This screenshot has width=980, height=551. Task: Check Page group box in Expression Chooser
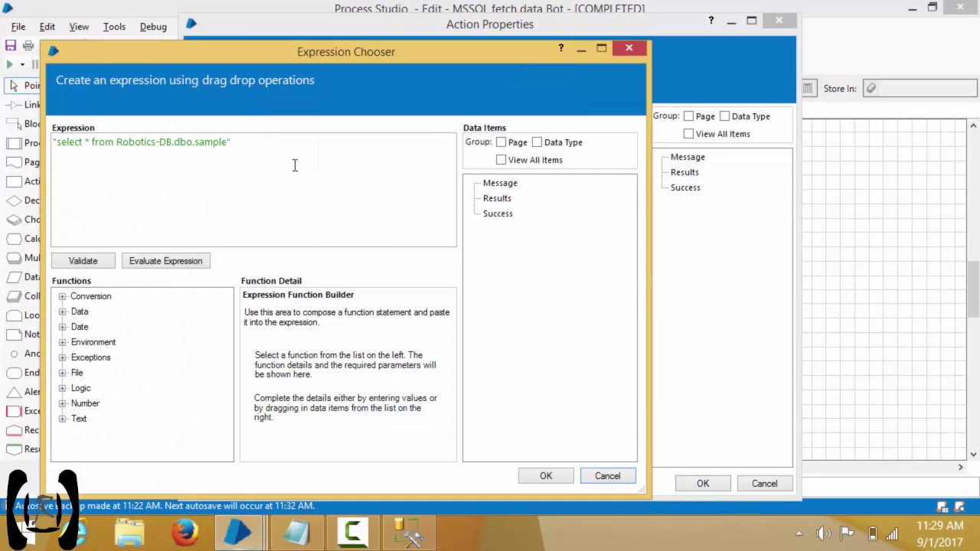click(x=501, y=142)
